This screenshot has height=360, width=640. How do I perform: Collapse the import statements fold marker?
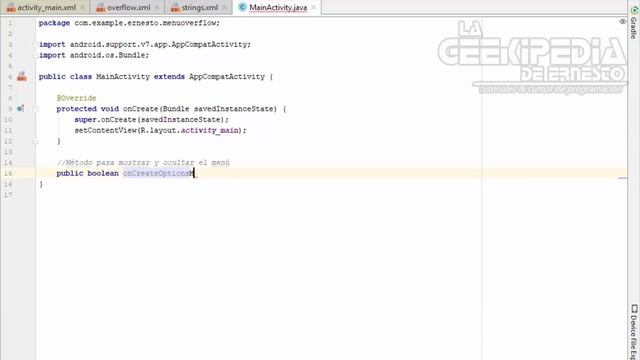[36, 44]
